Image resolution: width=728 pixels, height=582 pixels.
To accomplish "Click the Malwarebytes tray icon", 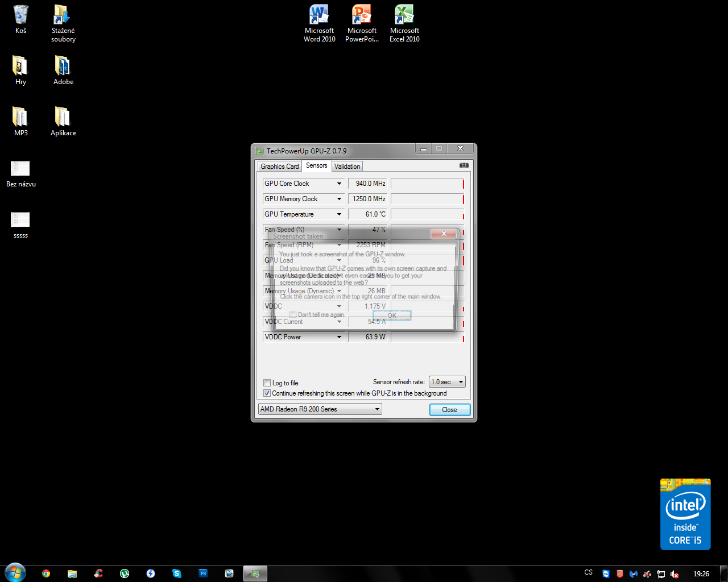I will pos(633,574).
